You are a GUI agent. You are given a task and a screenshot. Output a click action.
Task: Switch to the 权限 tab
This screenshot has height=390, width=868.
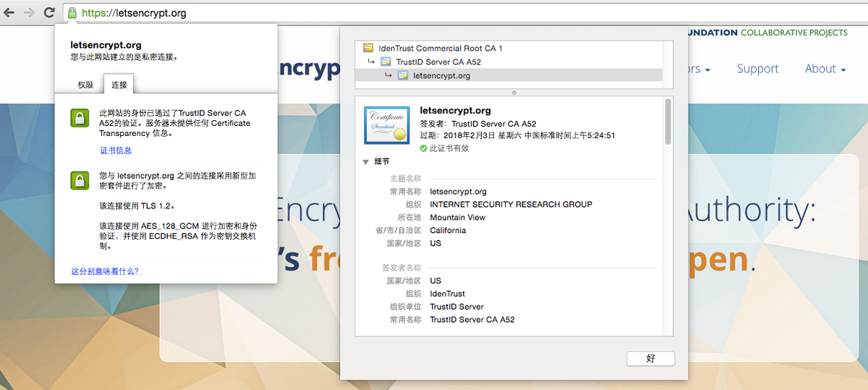(x=86, y=85)
